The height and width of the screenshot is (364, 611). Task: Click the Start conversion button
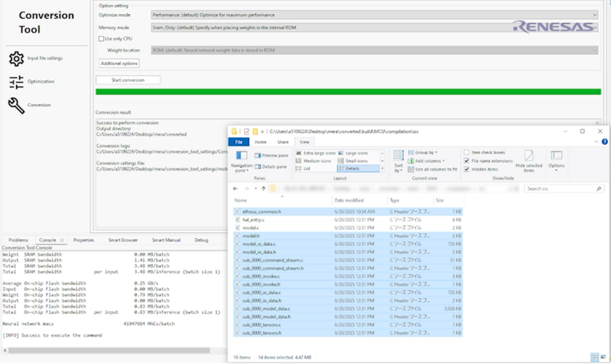[x=128, y=80]
